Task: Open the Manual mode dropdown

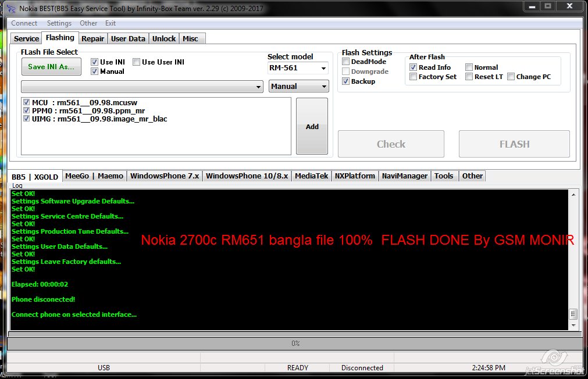Action: [x=299, y=86]
